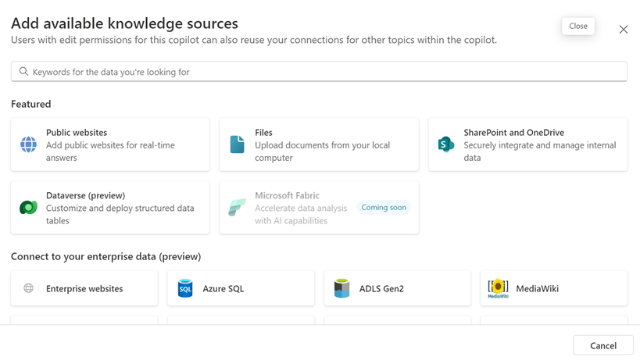The height and width of the screenshot is (364, 640).
Task: Choose Files to upload local documents
Action: 263,133
